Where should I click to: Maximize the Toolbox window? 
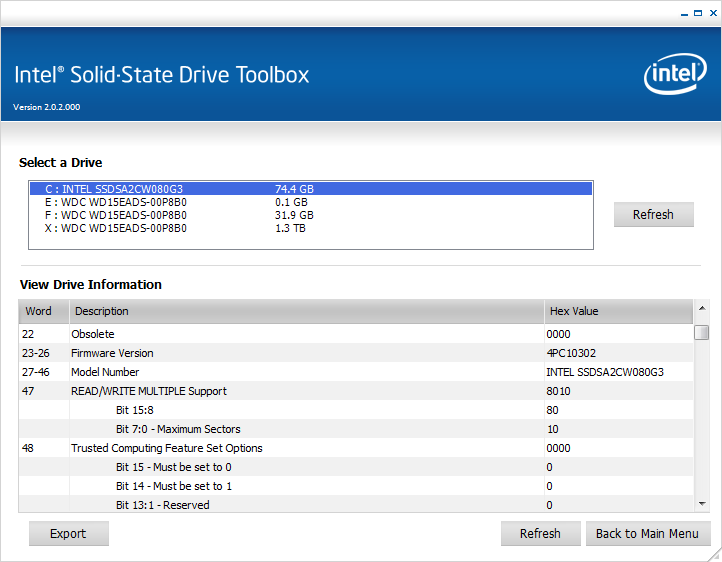click(x=696, y=13)
